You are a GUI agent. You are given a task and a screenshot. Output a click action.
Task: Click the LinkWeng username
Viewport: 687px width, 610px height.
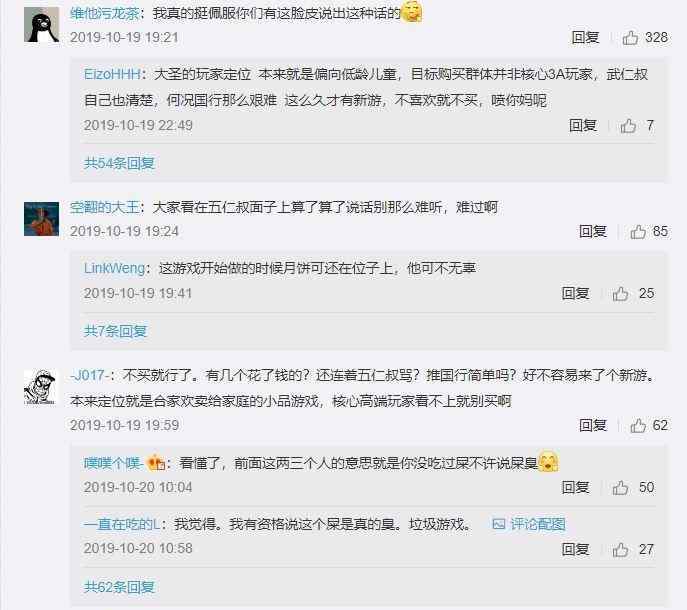point(114,268)
